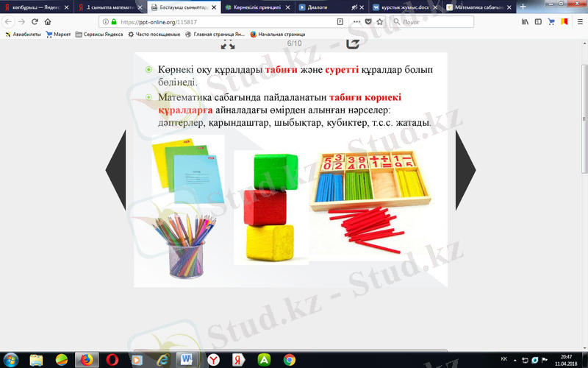Screen dimensions: 588x368
Task: Close the 'Көрнекілік принципі' tab
Action: coord(287,7)
